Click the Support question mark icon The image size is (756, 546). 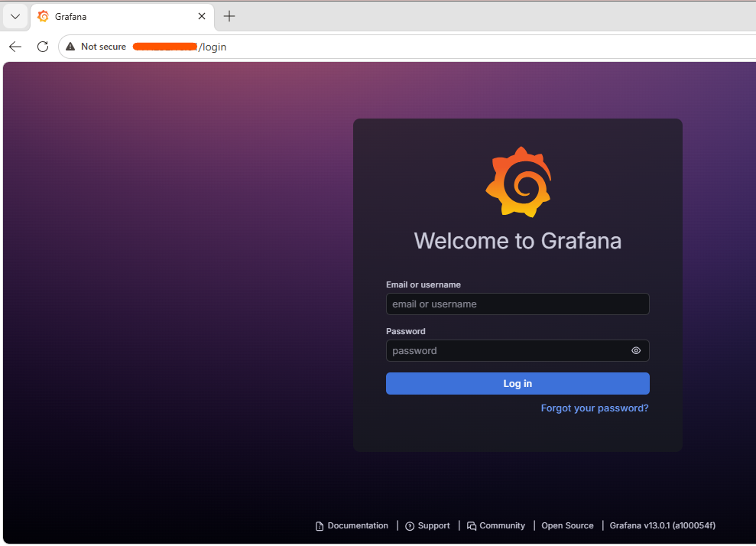pos(410,526)
